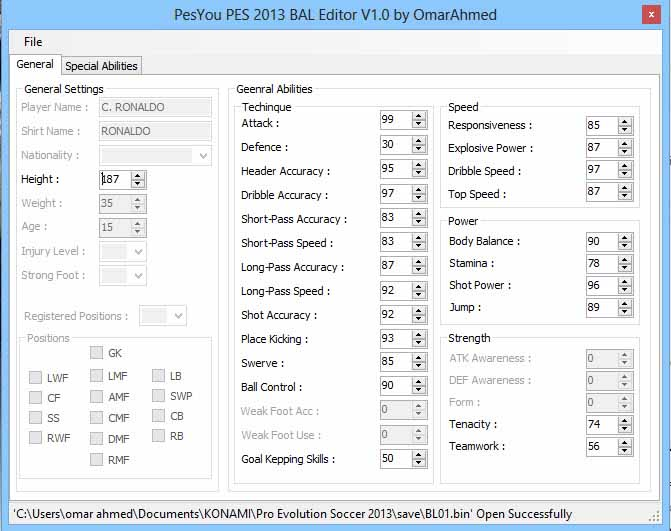671x531 pixels.
Task: Grab the window resize grip corner
Action: [x=654, y=516]
